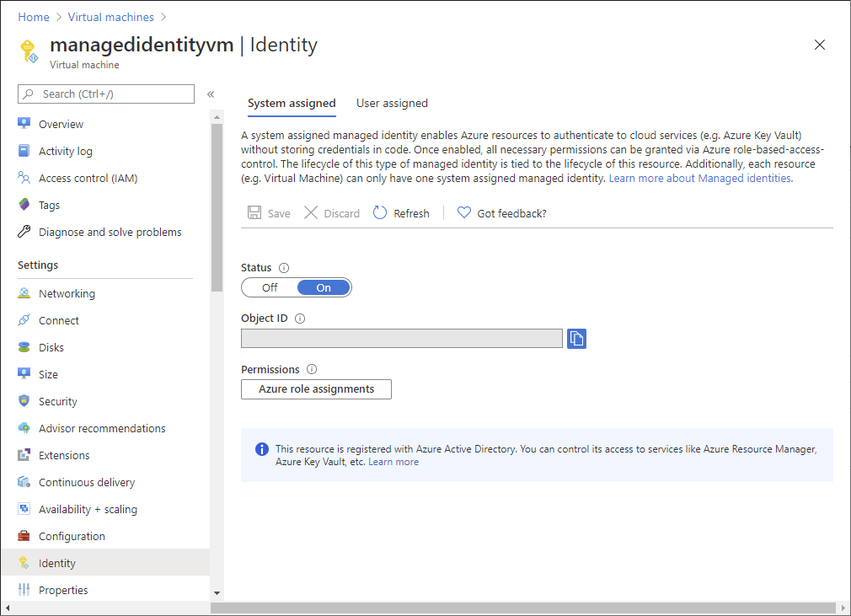Open Networking settings from sidebar
The image size is (851, 616).
coord(67,293)
